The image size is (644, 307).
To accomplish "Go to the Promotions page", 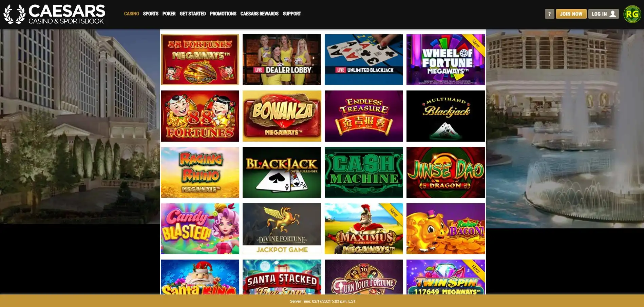I will [223, 14].
